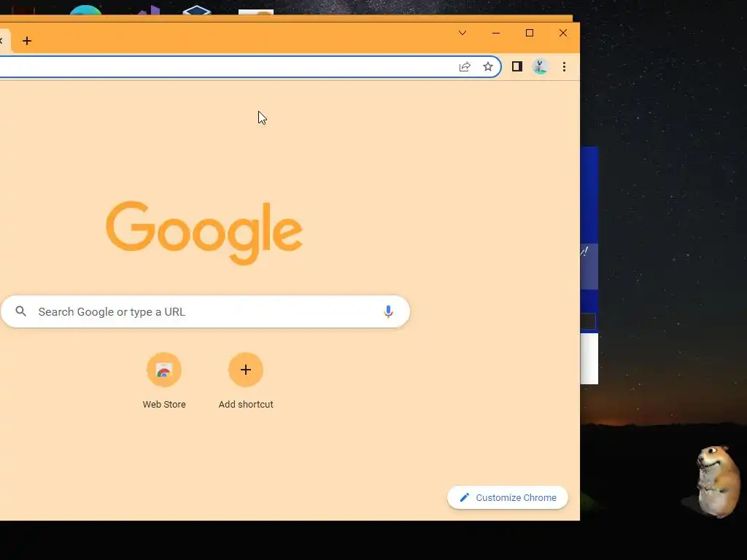Image resolution: width=747 pixels, height=560 pixels.
Task: Open the Web Store shortcut
Action: point(164,381)
